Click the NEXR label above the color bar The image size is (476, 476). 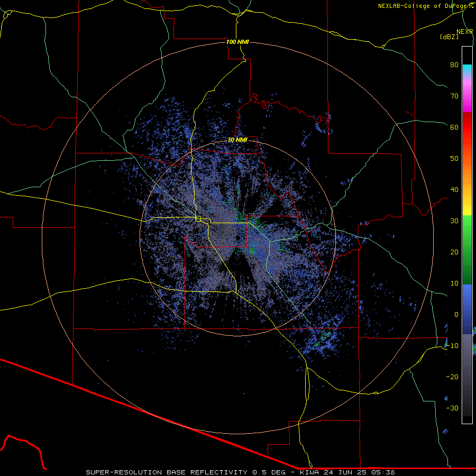pyautogui.click(x=465, y=32)
